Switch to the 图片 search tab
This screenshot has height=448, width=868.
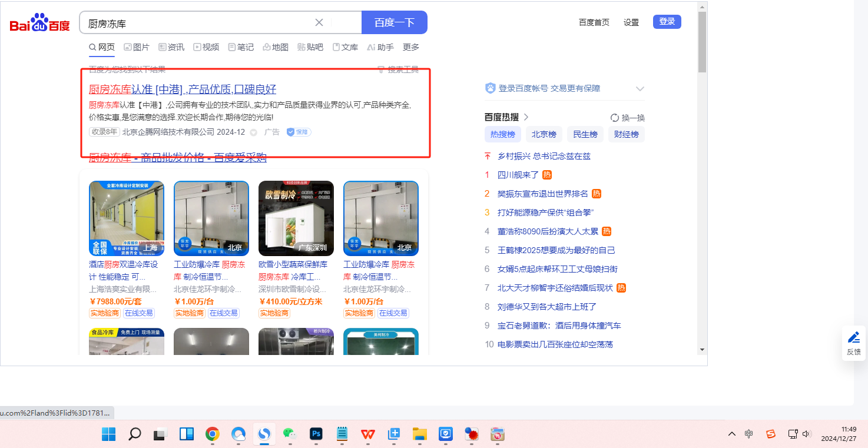(137, 47)
